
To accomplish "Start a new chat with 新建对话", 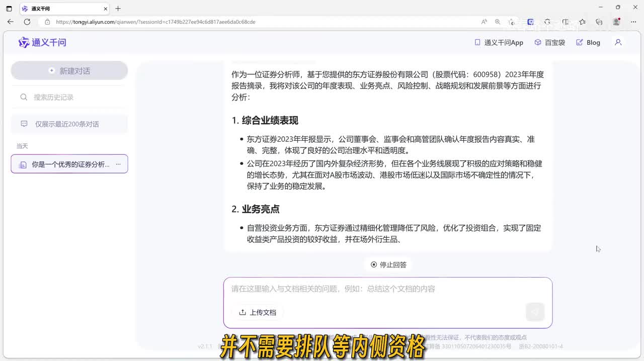I will click(69, 71).
